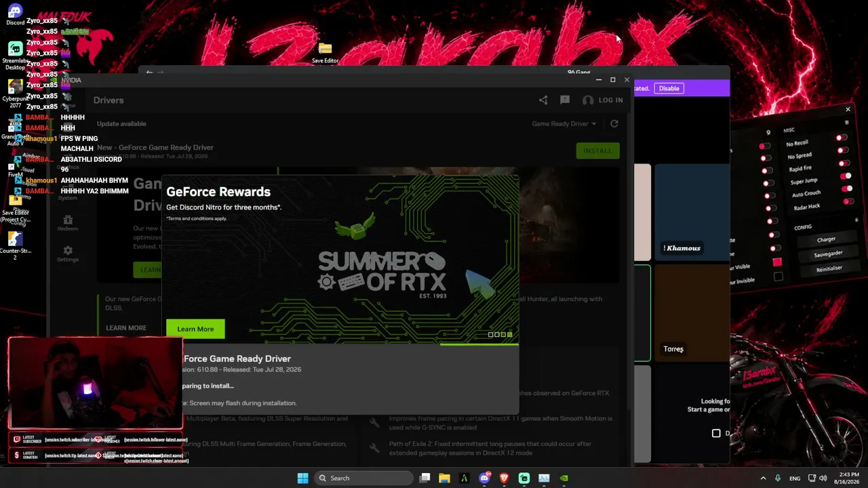Pick the black invisible color swatch
The width and height of the screenshot is (868, 488).
778,277
